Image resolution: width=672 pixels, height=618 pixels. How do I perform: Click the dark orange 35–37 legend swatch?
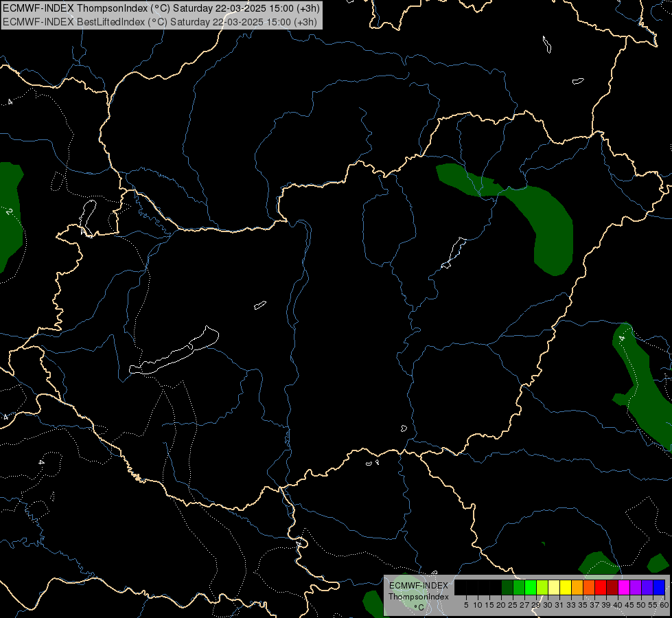click(589, 587)
